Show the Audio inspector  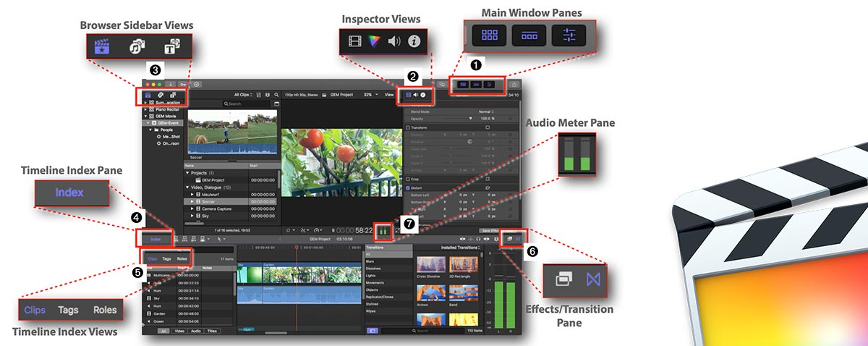(416, 95)
